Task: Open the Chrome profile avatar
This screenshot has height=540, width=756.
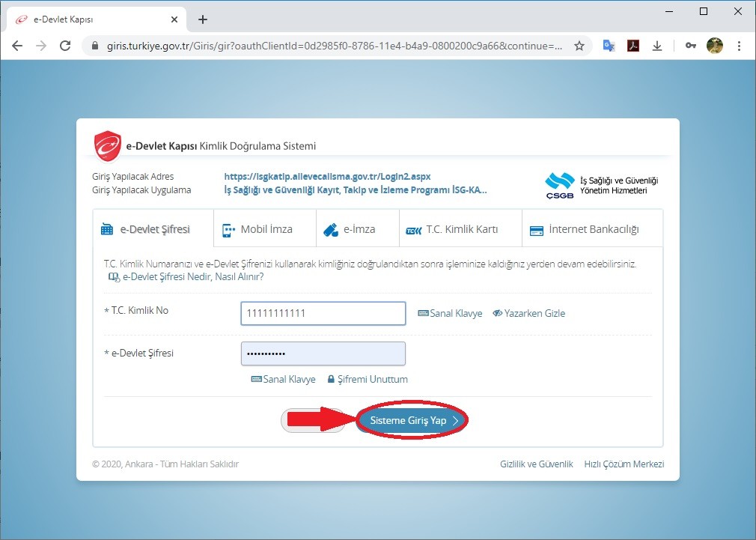Action: click(x=715, y=46)
